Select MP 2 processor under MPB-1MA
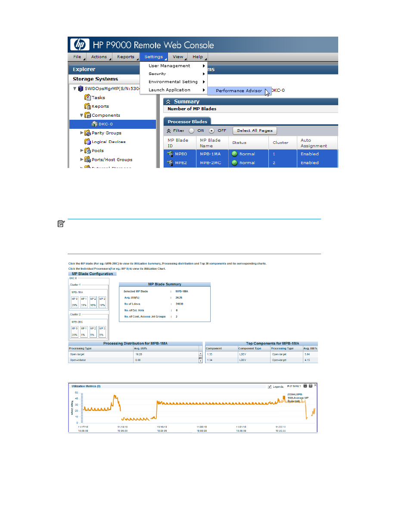Viewport: 411px width, 532px height. [x=93, y=302]
